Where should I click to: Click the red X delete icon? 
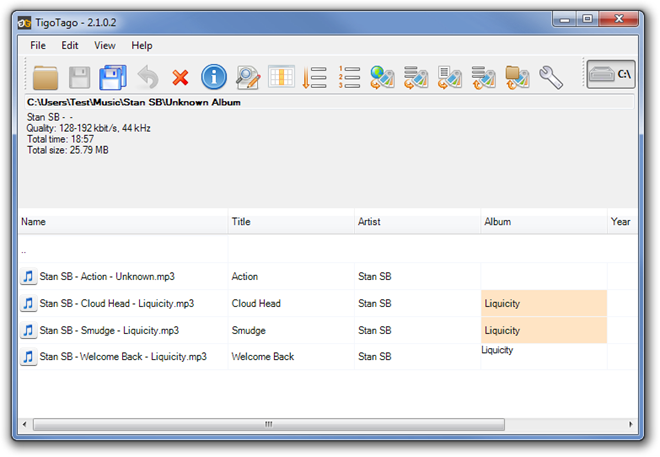180,77
